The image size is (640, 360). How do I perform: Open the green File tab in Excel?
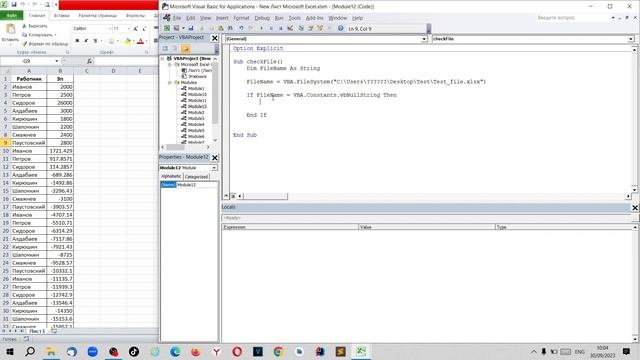11,16
